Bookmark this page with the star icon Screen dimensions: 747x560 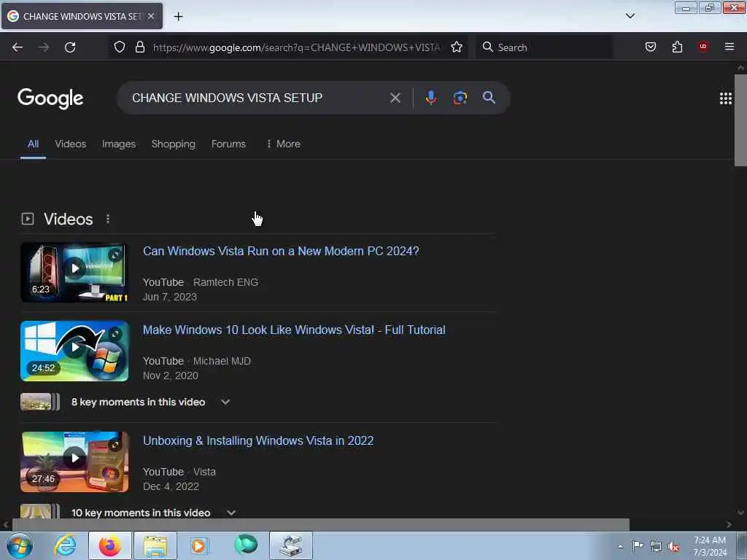pyautogui.click(x=457, y=47)
